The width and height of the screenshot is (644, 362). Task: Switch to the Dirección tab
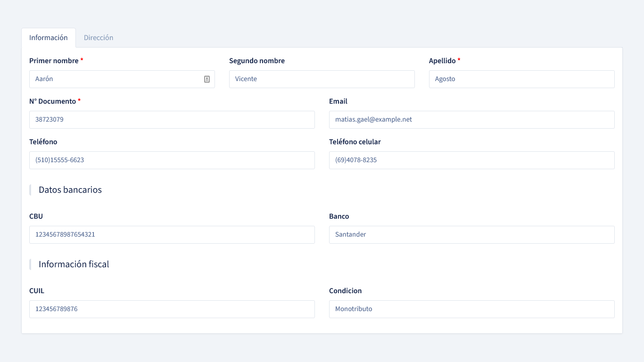[x=99, y=38]
